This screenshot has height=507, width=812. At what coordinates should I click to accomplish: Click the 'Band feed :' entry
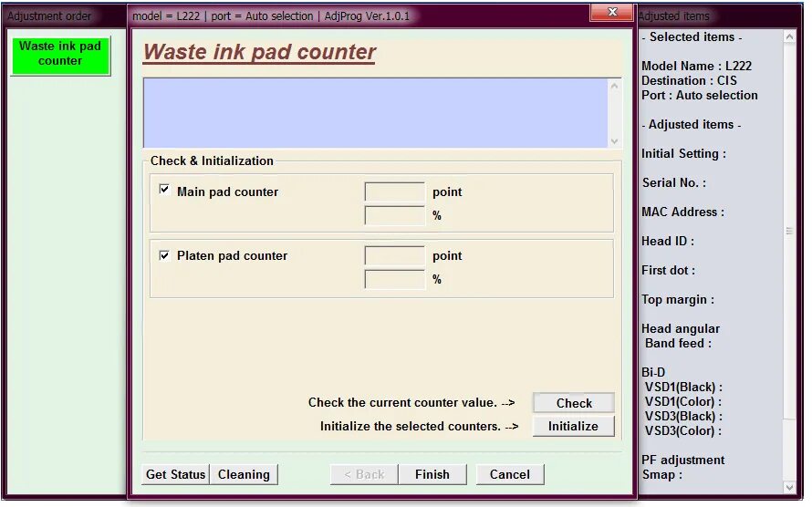(678, 344)
